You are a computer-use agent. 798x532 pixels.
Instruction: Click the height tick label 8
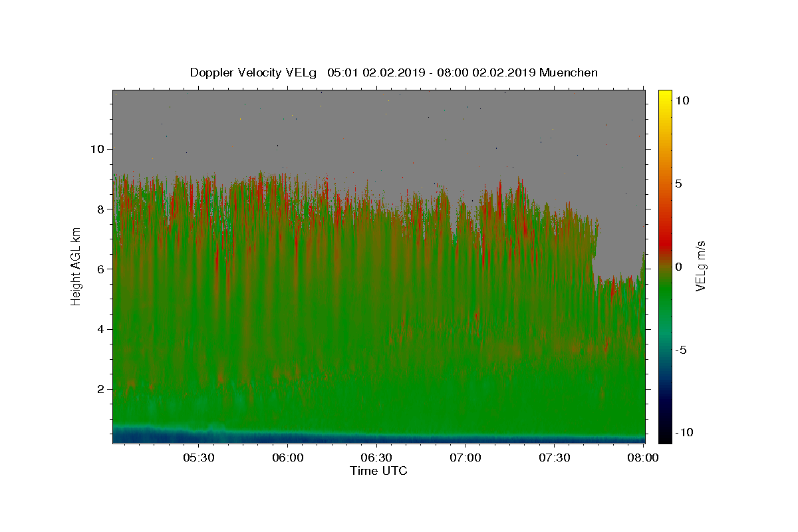click(x=101, y=209)
